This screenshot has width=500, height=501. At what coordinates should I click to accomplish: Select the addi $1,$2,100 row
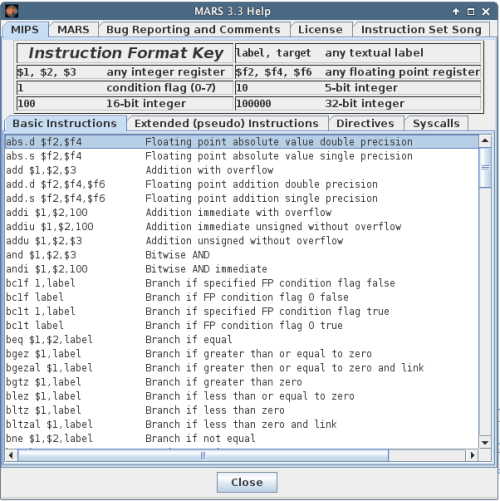(x=242, y=212)
